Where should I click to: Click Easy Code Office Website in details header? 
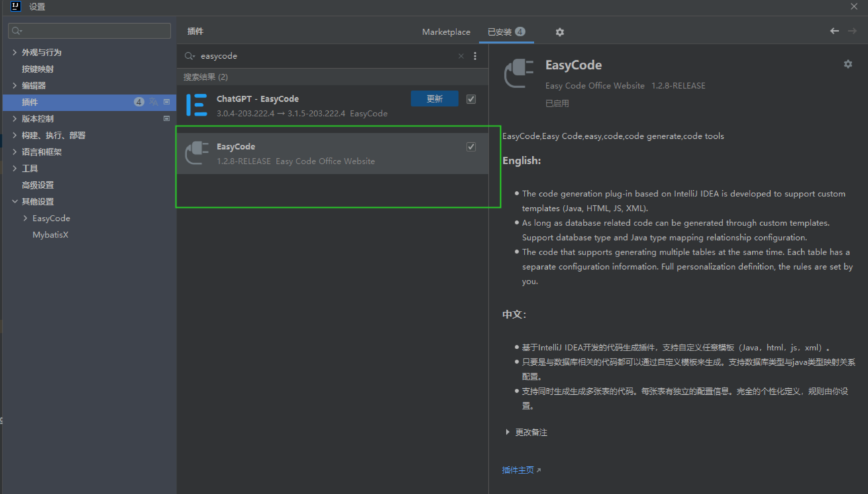coord(595,85)
